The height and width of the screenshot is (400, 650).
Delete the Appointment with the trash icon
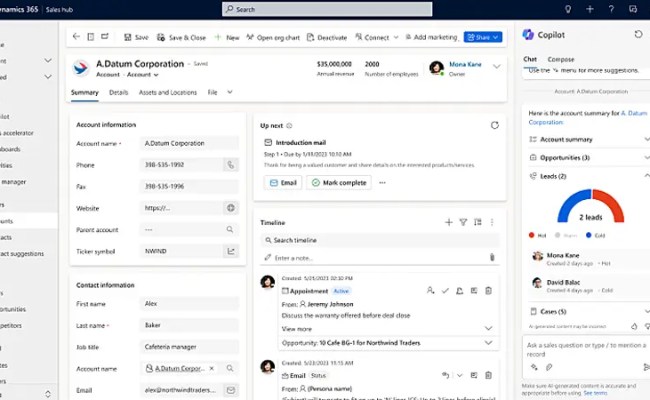[488, 291]
